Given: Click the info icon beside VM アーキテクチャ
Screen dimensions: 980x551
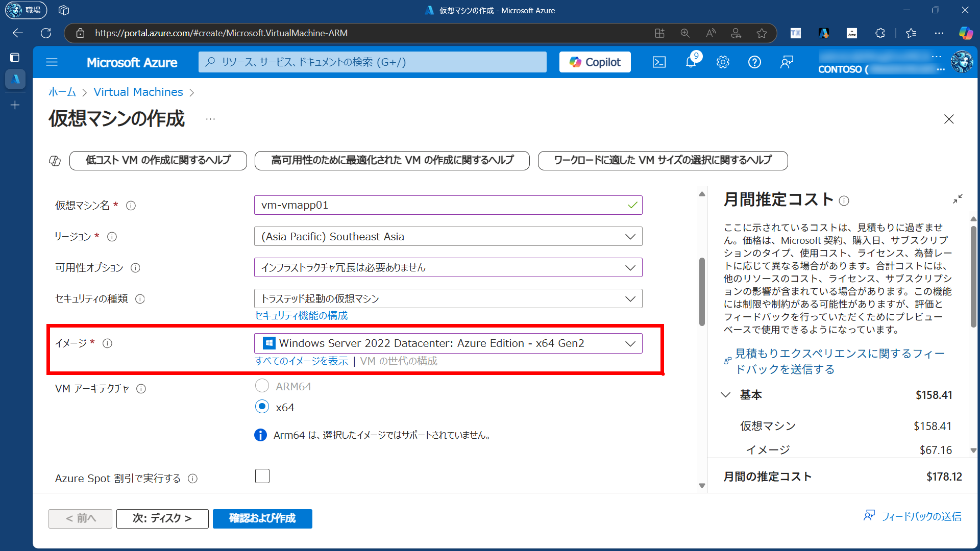Looking at the screenshot, I should coord(141,389).
